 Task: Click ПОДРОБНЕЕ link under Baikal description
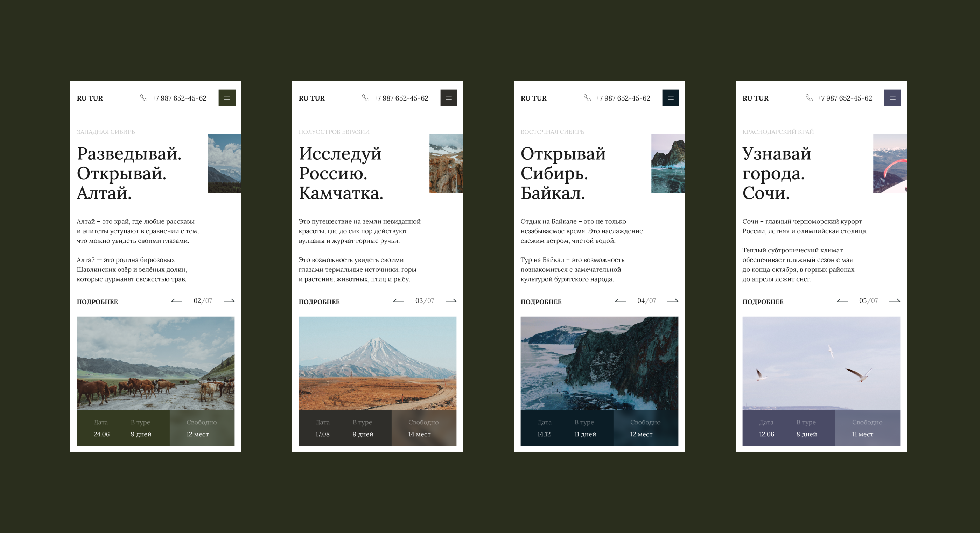(541, 302)
